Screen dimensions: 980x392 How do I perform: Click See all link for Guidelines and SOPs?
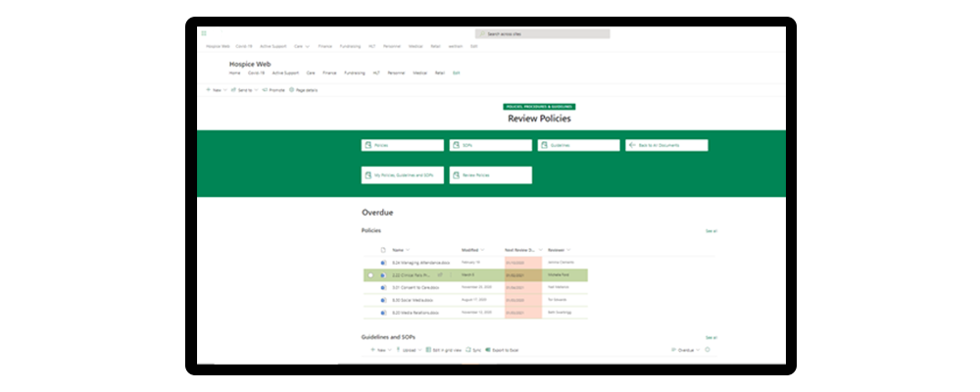(711, 337)
